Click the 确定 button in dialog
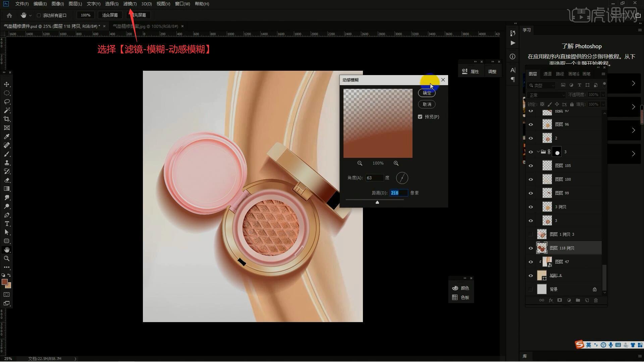 tap(427, 93)
